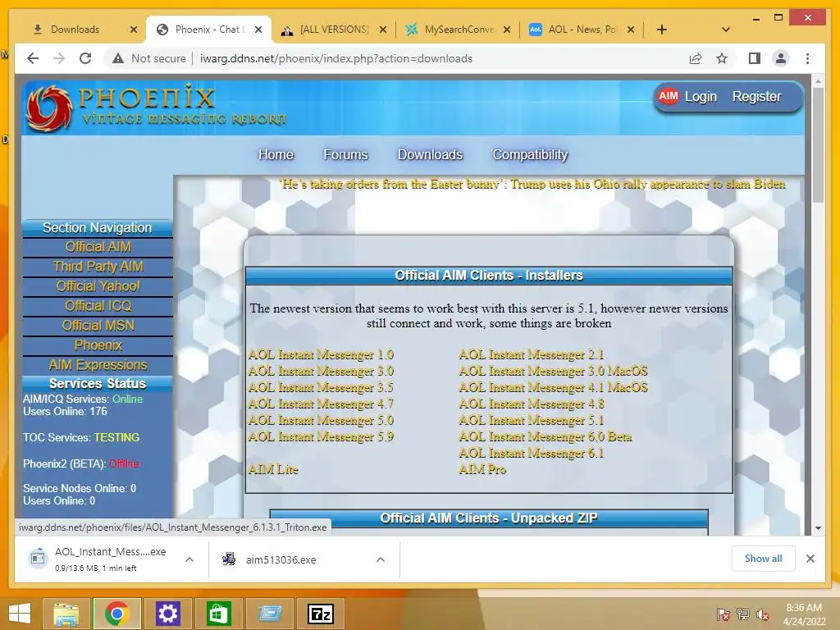Viewport: 840px width, 630px height.
Task: Download AOL Instant Messenger 5.1
Action: (532, 421)
